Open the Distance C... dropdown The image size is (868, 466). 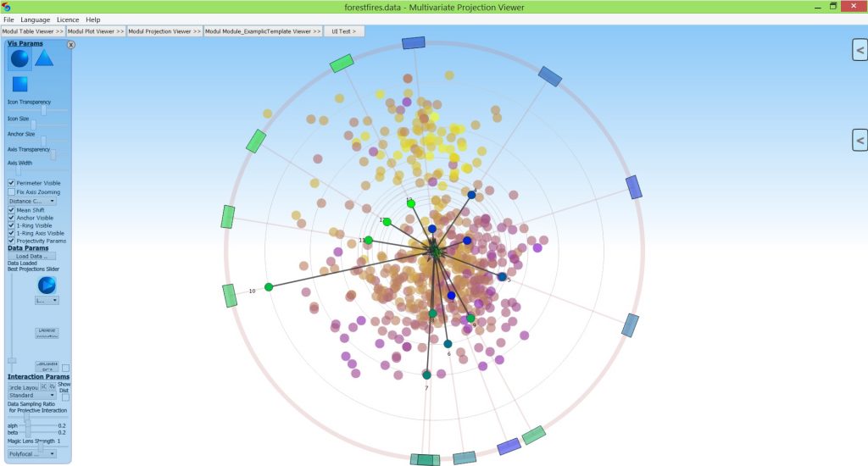32,202
